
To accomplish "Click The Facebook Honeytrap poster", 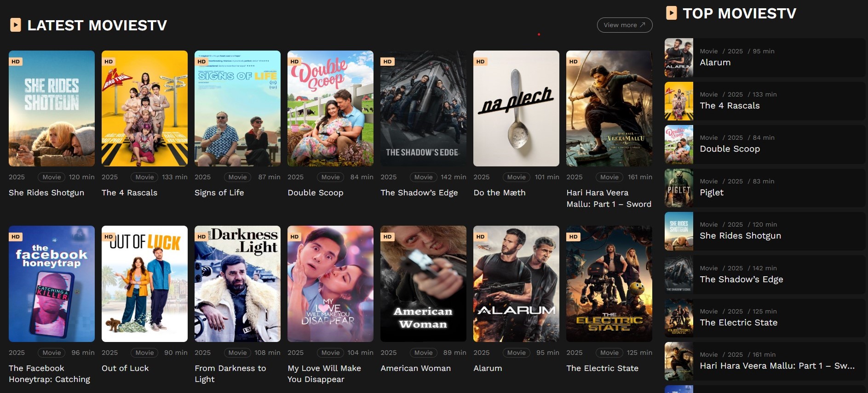I will point(52,284).
